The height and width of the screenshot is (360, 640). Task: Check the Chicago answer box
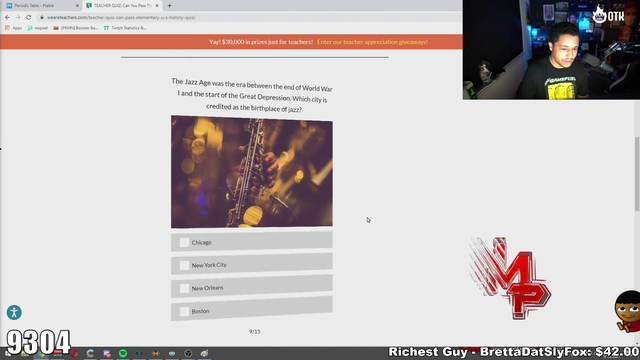coord(184,242)
